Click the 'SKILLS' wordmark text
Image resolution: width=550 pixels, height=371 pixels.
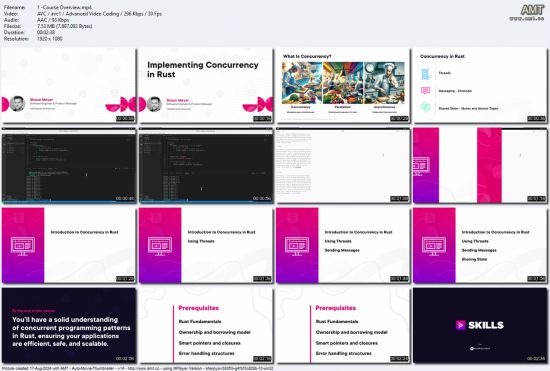(486, 325)
